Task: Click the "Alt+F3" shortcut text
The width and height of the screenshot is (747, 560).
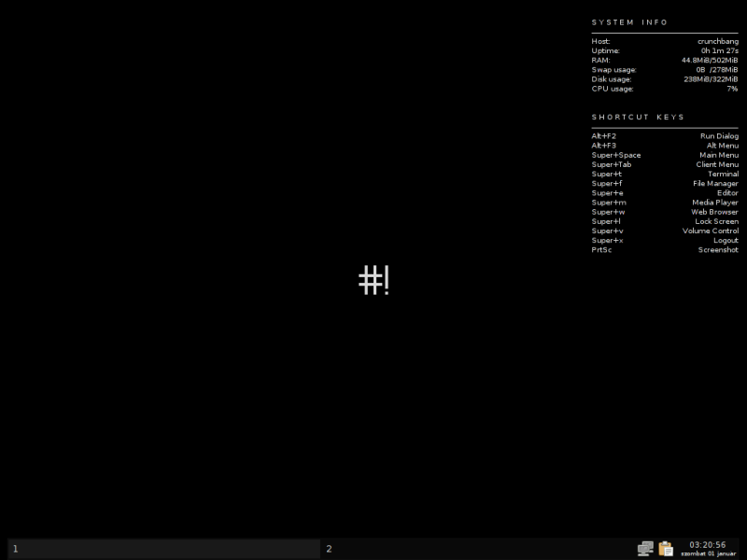Action: pyautogui.click(x=603, y=146)
